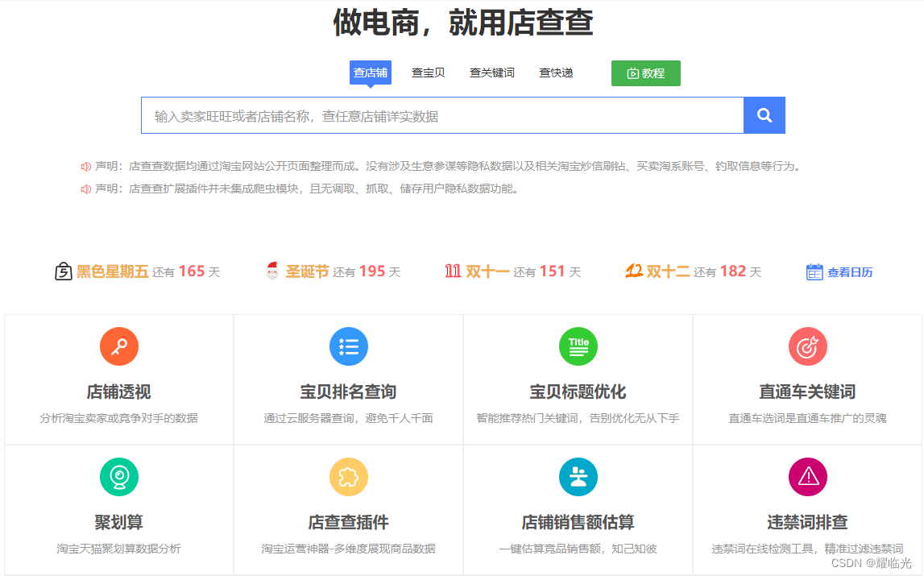The image size is (924, 576).
Task: Click the shopping bag icon beside 黑色星期五
Action: [x=63, y=271]
